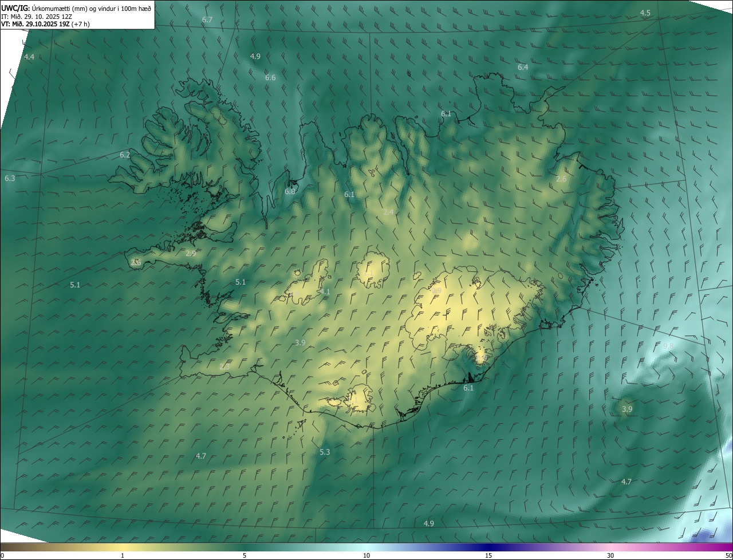Image resolution: width=733 pixels, height=560 pixels.
Task: Click the 6.7 value label on the map
Action: point(207,19)
